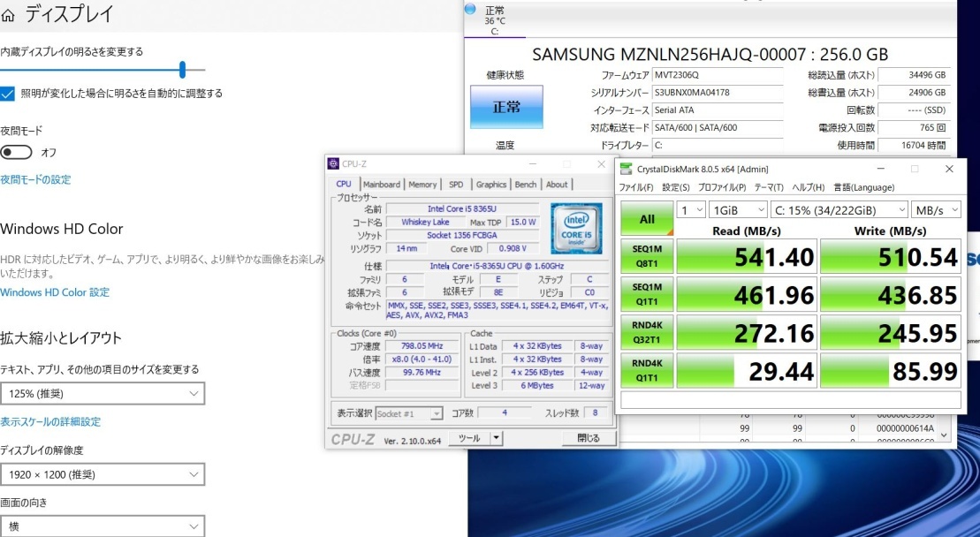The width and height of the screenshot is (980, 537).
Task: Switch to the Mainboard tab in CPU-Z
Action: (x=381, y=185)
